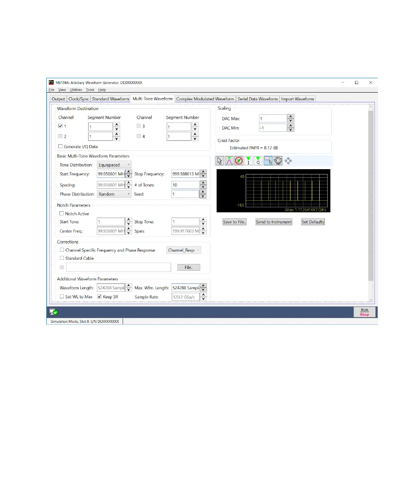Open the File menu

click(x=51, y=90)
